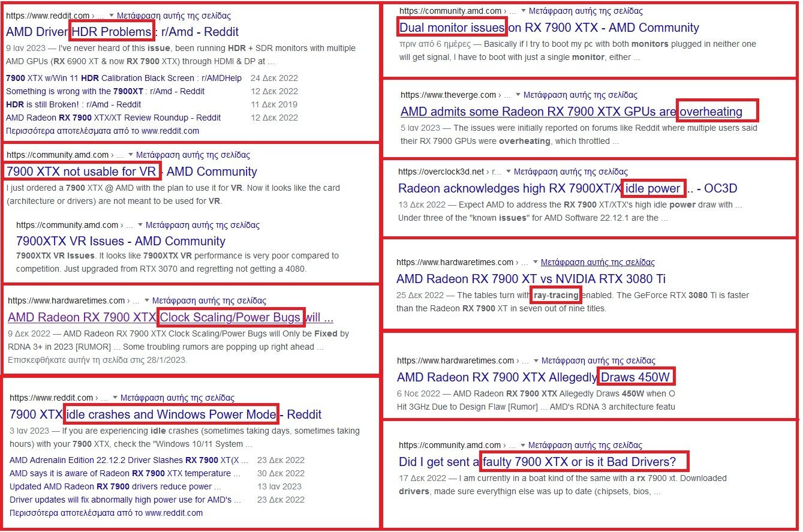The width and height of the screenshot is (803, 532).
Task: Click snippet starting 'If you are experiencing idle crashes'
Action: (x=185, y=437)
